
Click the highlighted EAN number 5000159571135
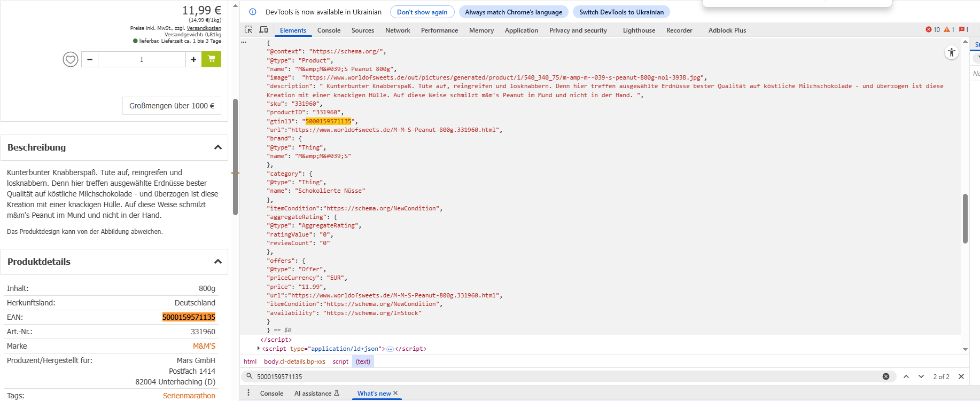(x=189, y=317)
